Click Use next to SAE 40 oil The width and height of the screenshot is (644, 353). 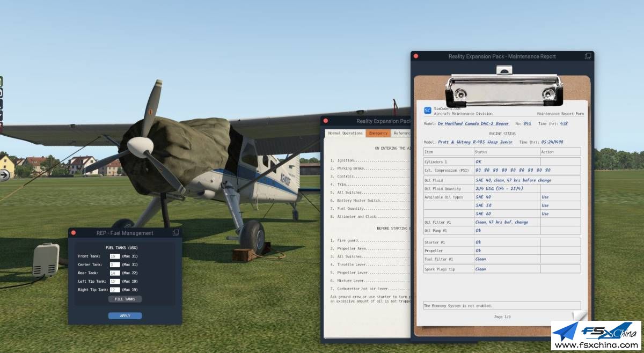pyautogui.click(x=545, y=197)
